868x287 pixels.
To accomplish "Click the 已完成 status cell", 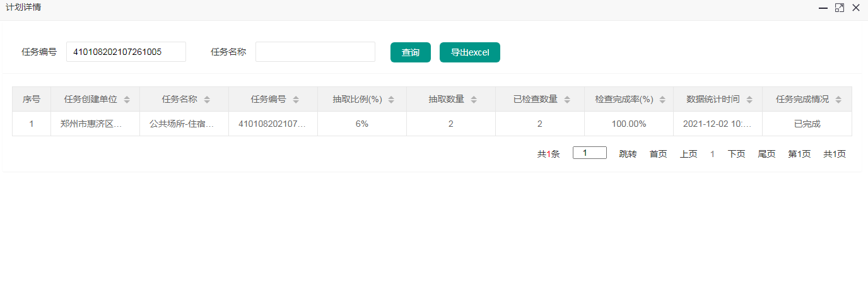I will pos(807,124).
